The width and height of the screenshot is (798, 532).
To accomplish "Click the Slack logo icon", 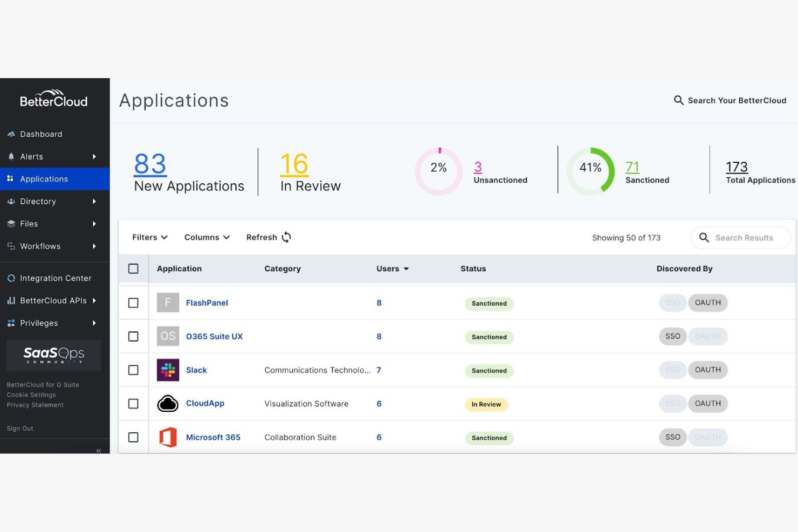I will [x=168, y=370].
